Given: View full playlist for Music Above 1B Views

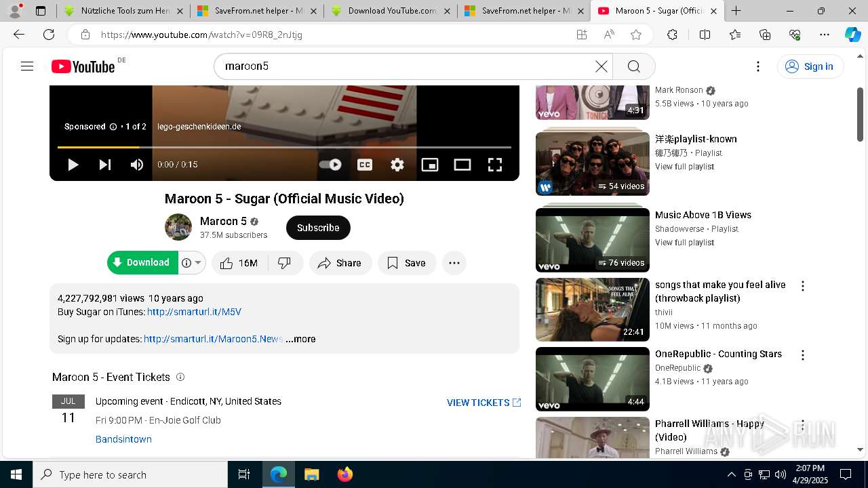Looking at the screenshot, I should [684, 243].
